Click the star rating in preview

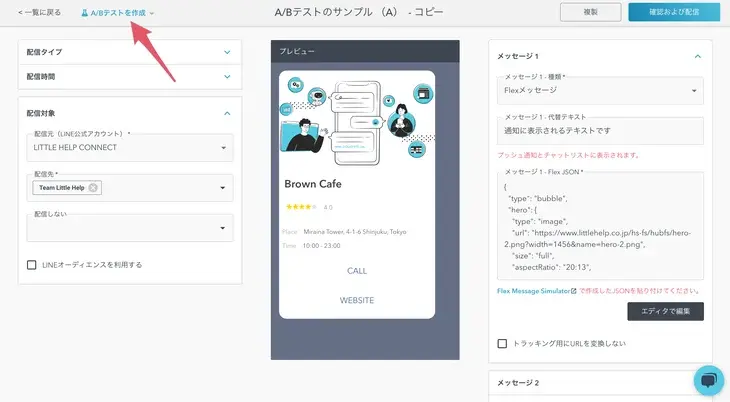point(300,207)
